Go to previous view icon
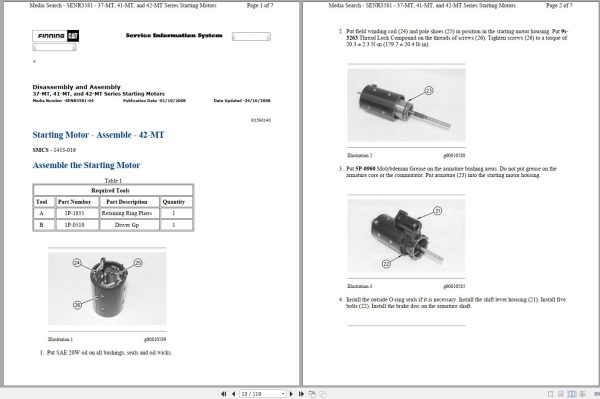600x399 pixels. point(312,394)
